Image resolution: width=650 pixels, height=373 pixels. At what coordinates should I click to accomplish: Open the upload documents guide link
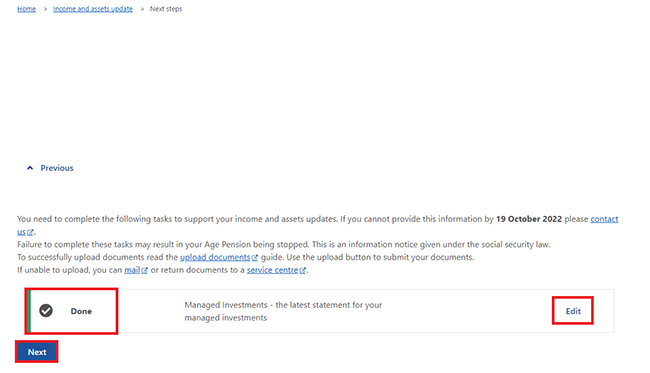(x=215, y=257)
